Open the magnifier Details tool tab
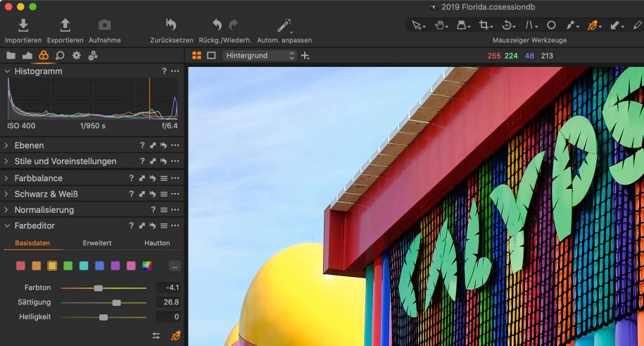The image size is (644, 346). [60, 56]
